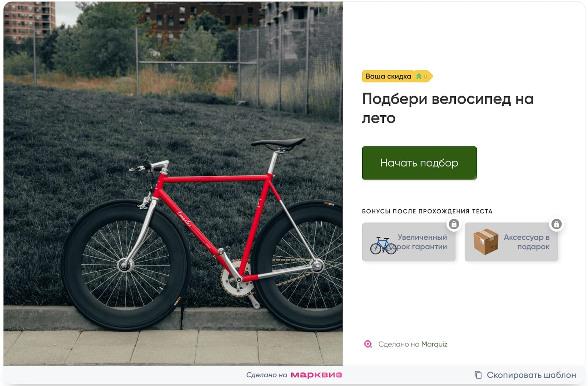Click the lock icon on warranty bonus card
This screenshot has height=386, width=588.
tap(454, 224)
